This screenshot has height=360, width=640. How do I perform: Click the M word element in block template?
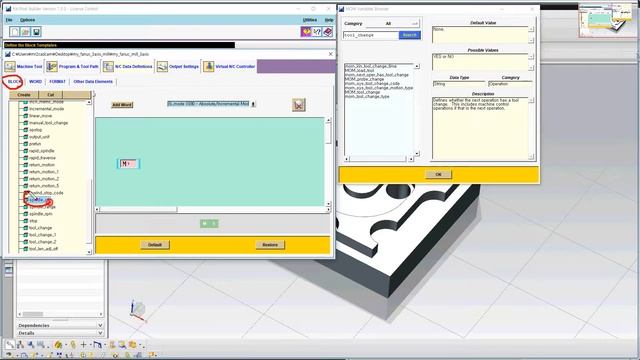tap(128, 164)
